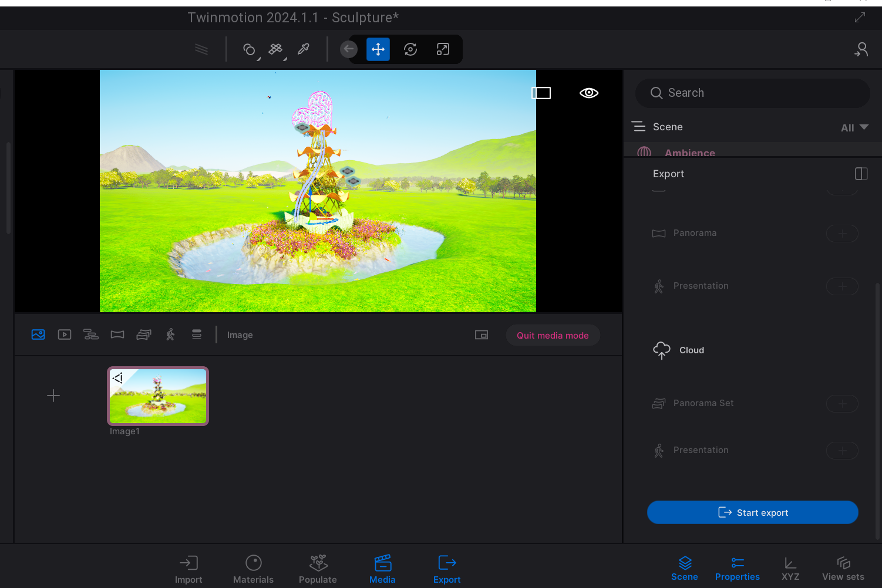Viewport: 882px width, 588px height.
Task: Click the Cloud export section
Action: [679, 350]
